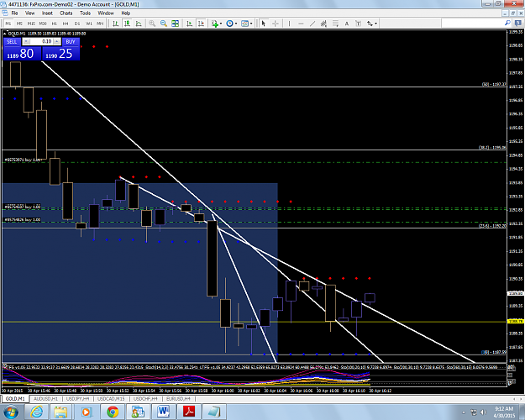Viewport: 525px width, 420px height.
Task: Open the Window menu
Action: pos(106,13)
